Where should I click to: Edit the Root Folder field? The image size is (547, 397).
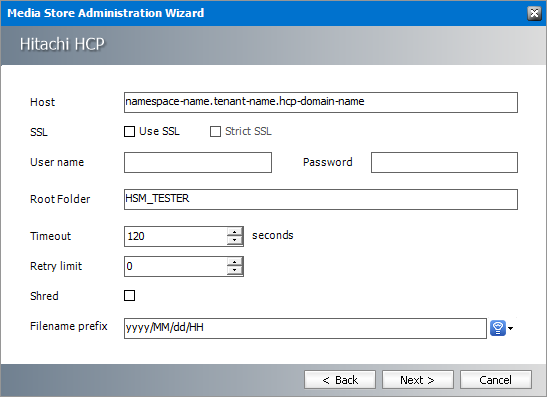pos(321,199)
